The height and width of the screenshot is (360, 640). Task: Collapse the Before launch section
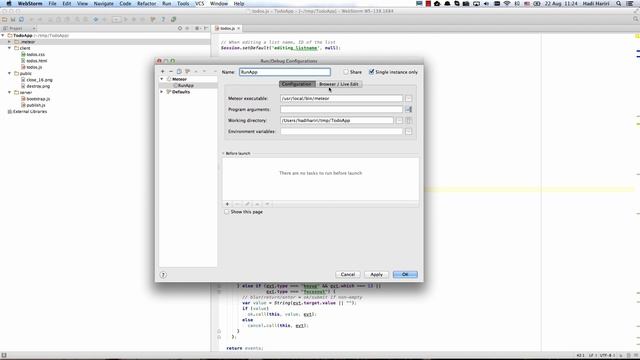tap(223, 153)
